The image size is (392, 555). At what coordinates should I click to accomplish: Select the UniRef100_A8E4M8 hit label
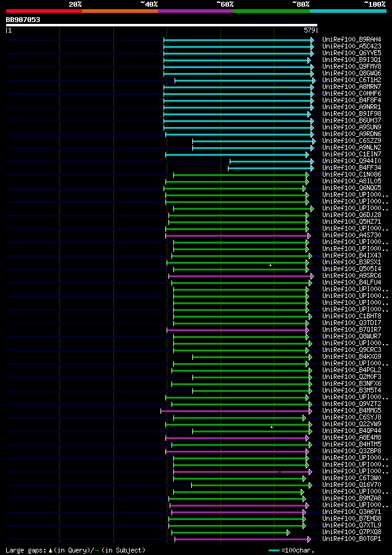[x=352, y=438]
